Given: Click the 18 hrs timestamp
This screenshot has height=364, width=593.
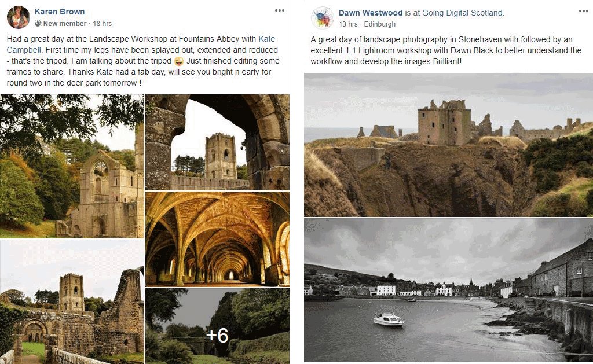Looking at the screenshot, I should (x=103, y=23).
